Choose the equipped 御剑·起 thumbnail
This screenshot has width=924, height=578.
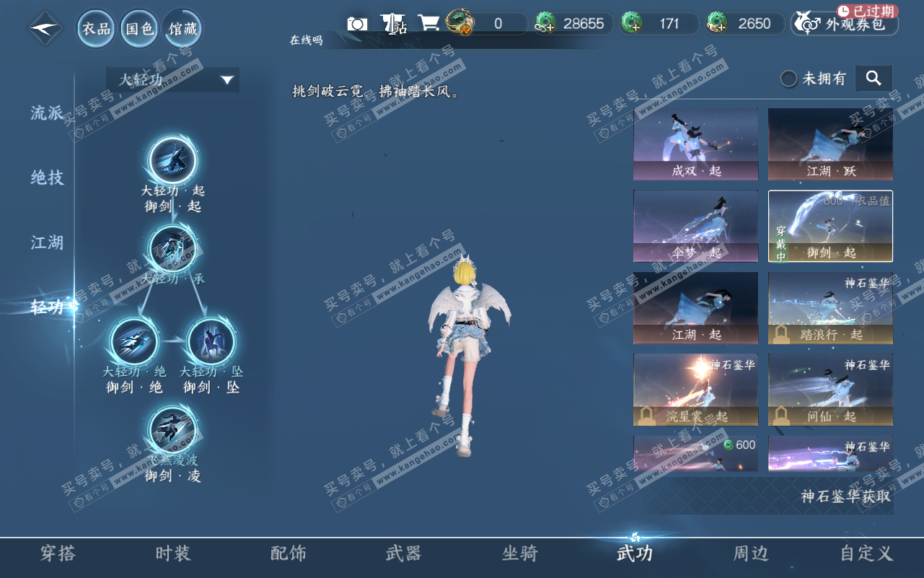click(x=830, y=226)
